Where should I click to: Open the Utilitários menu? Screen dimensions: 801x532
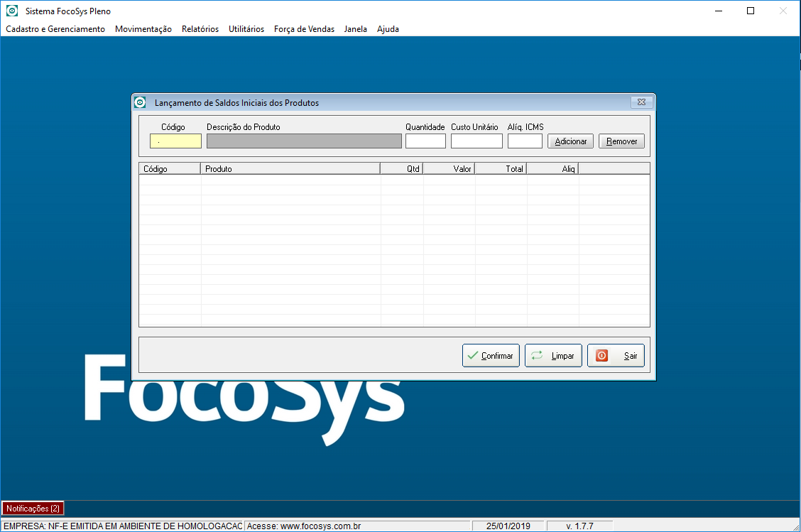tap(246, 29)
